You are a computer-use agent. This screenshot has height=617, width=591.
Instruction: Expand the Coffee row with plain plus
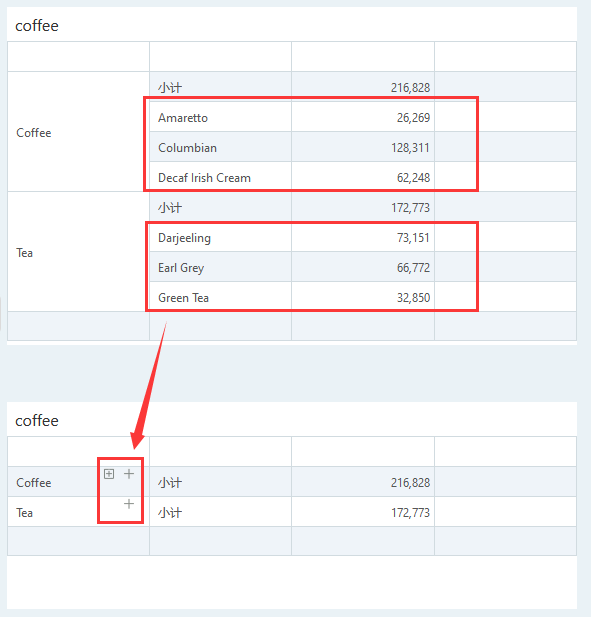[129, 474]
